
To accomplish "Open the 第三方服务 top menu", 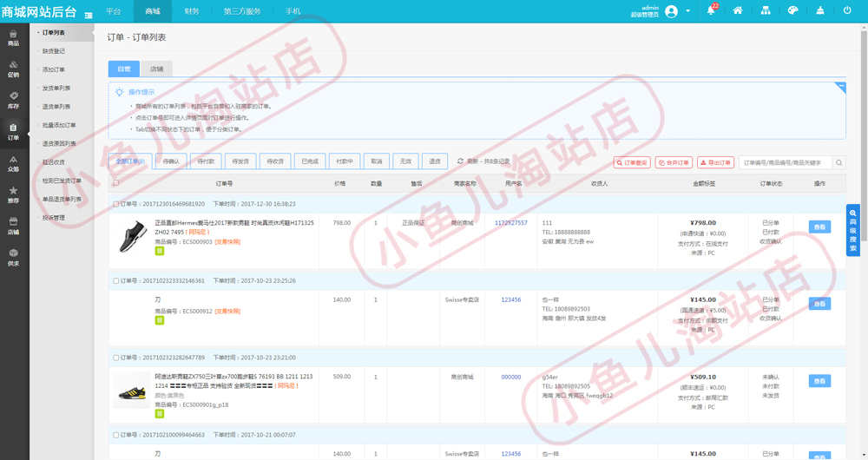I will tap(242, 11).
